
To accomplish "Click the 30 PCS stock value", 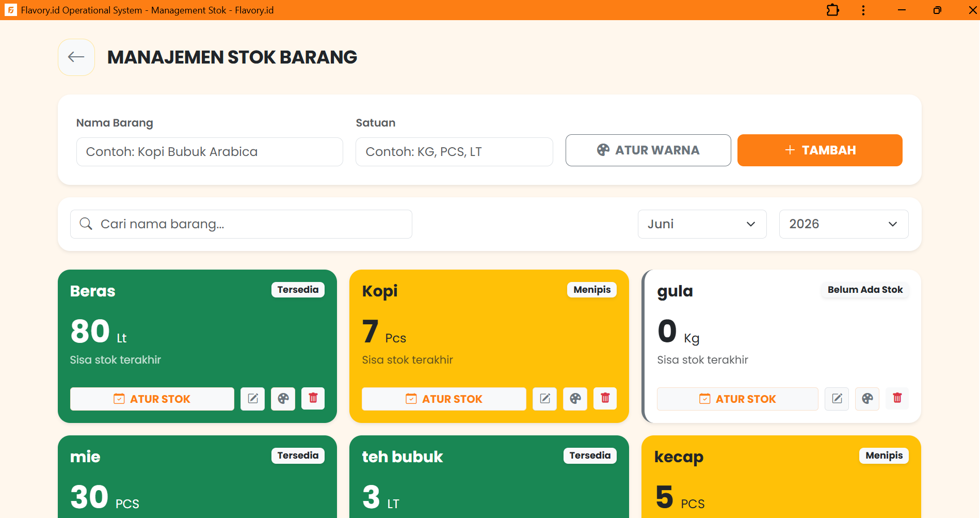I will (105, 497).
